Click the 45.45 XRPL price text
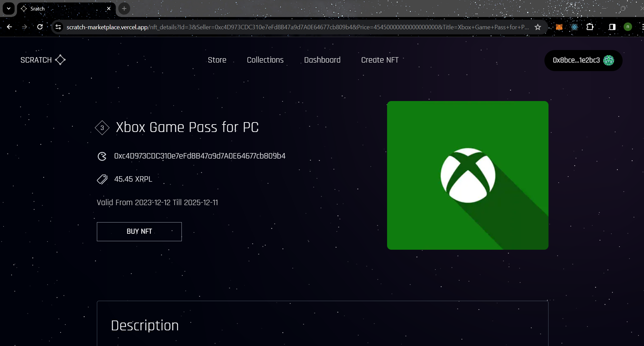Image resolution: width=644 pixels, height=346 pixels. 133,179
